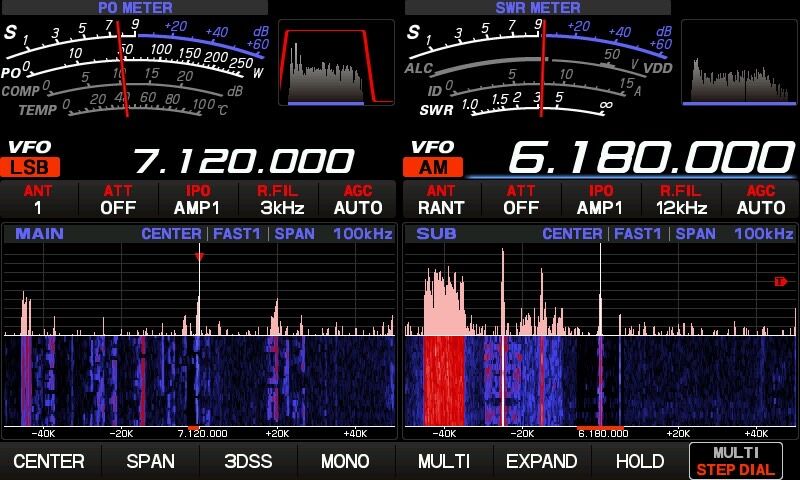Tap the main VFO label

(x=30, y=147)
